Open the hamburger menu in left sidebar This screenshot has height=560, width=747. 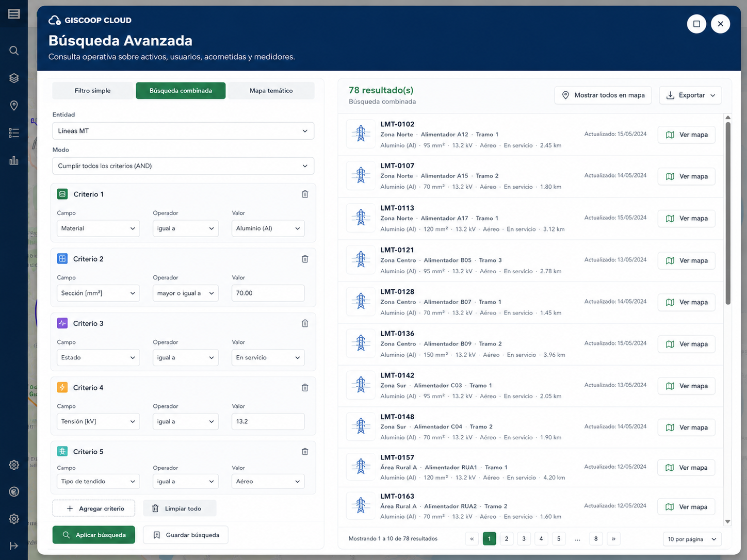[14, 14]
